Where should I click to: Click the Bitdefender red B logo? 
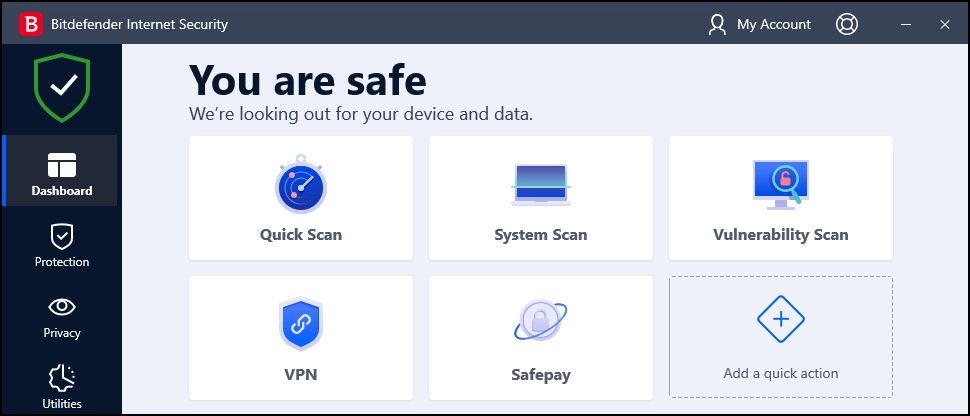tap(30, 24)
